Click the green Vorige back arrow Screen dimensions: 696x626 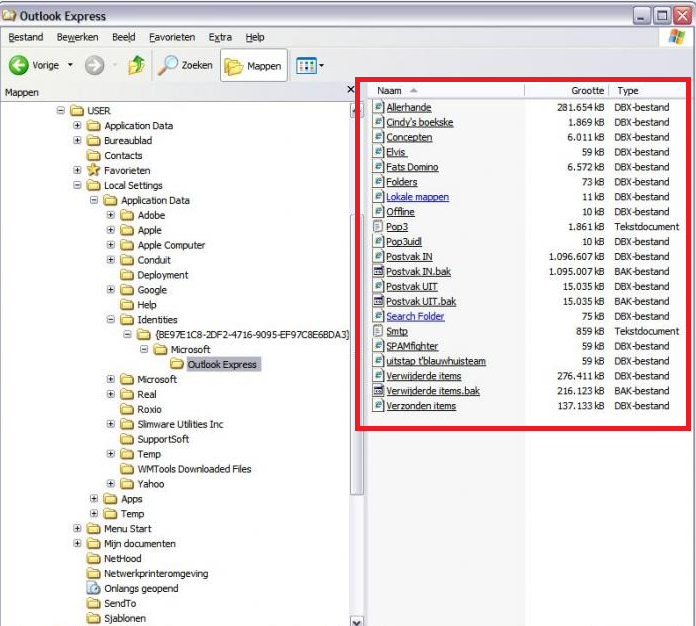pyautogui.click(x=19, y=65)
